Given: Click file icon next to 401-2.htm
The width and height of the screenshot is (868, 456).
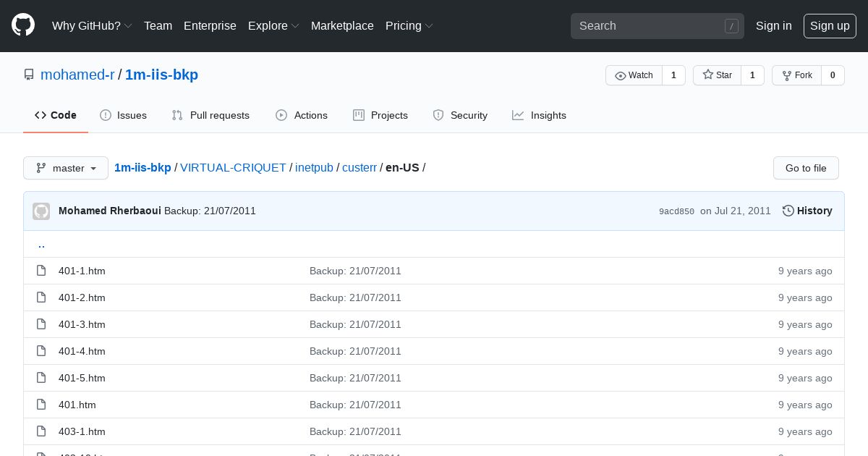Looking at the screenshot, I should coord(41,297).
